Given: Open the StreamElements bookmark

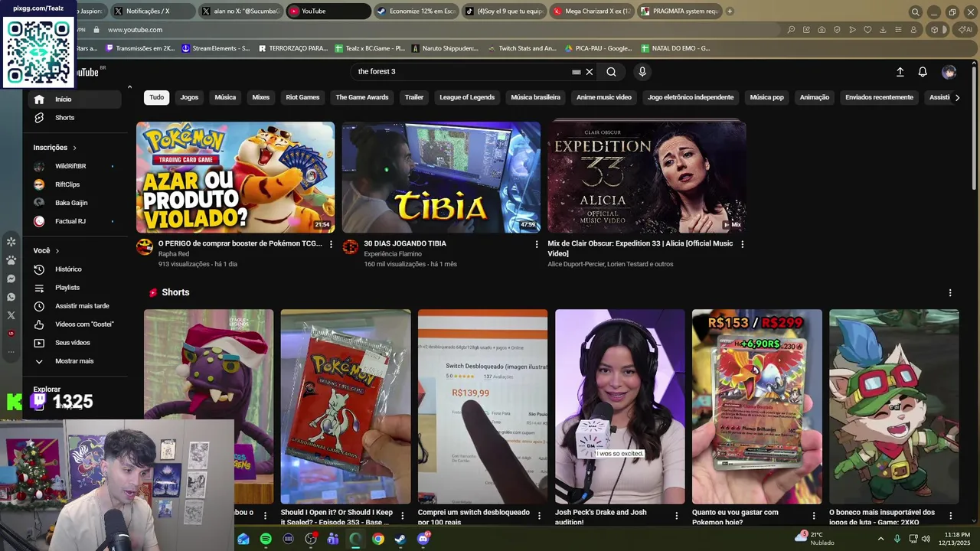Looking at the screenshot, I should click(216, 48).
